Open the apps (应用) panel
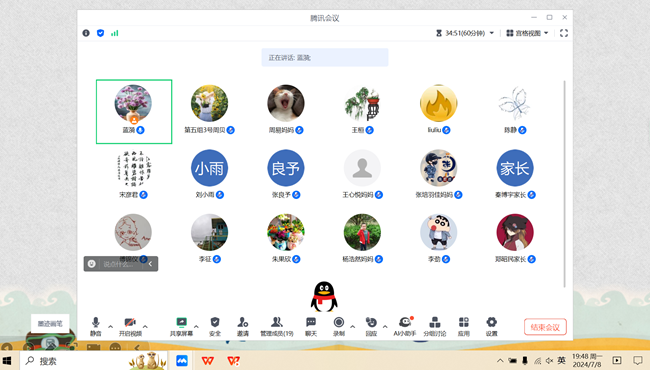This screenshot has width=650, height=370. coord(463,326)
